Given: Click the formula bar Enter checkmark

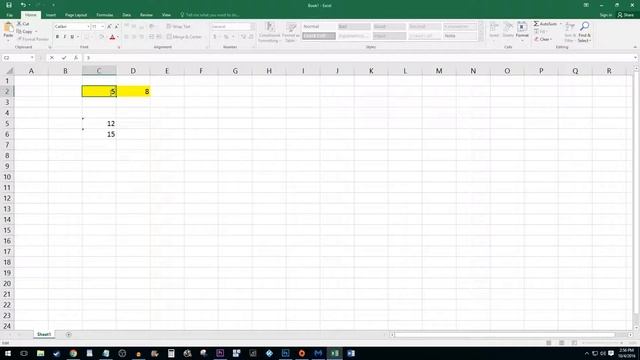Looking at the screenshot, I should point(64,58).
